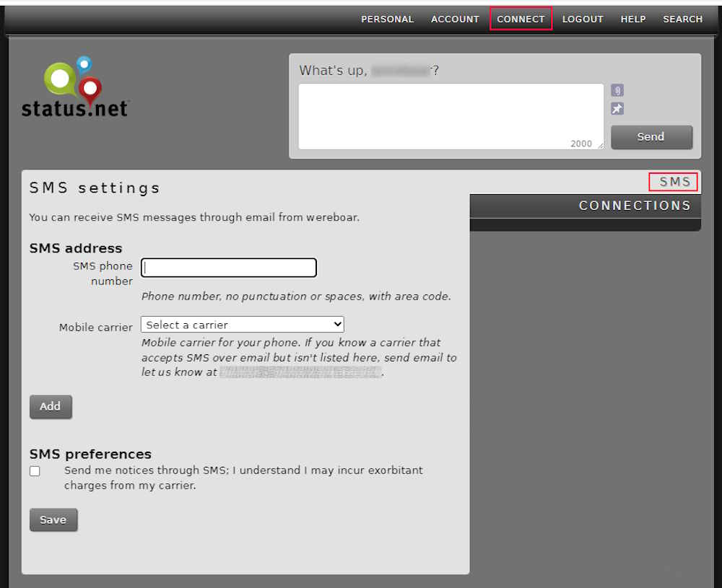Viewport: 722px width, 588px height.
Task: Switch to the SMS tab
Action: click(x=674, y=182)
